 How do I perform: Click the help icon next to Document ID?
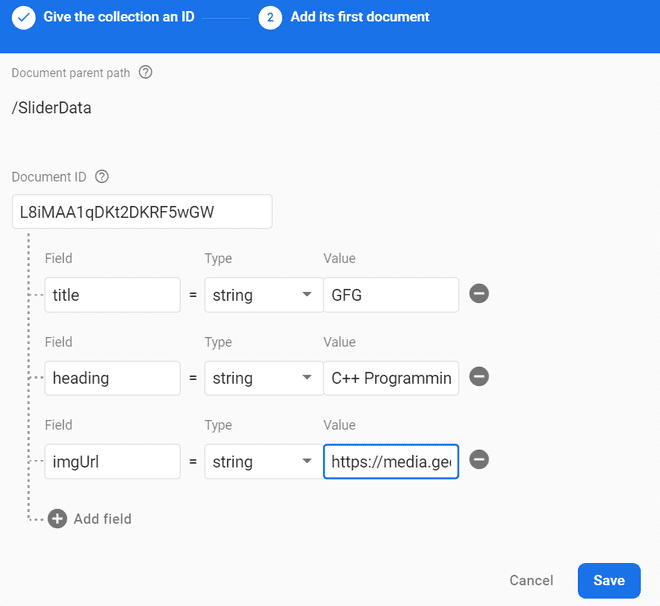pos(102,176)
